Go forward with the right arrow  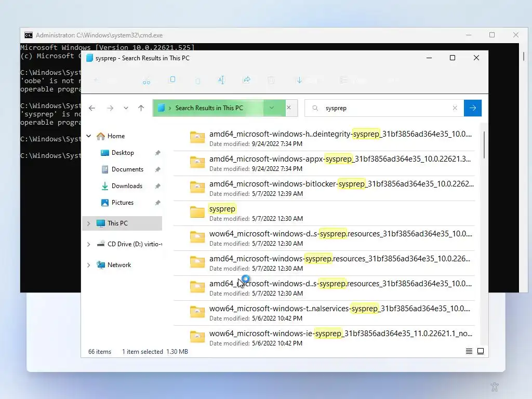point(110,108)
